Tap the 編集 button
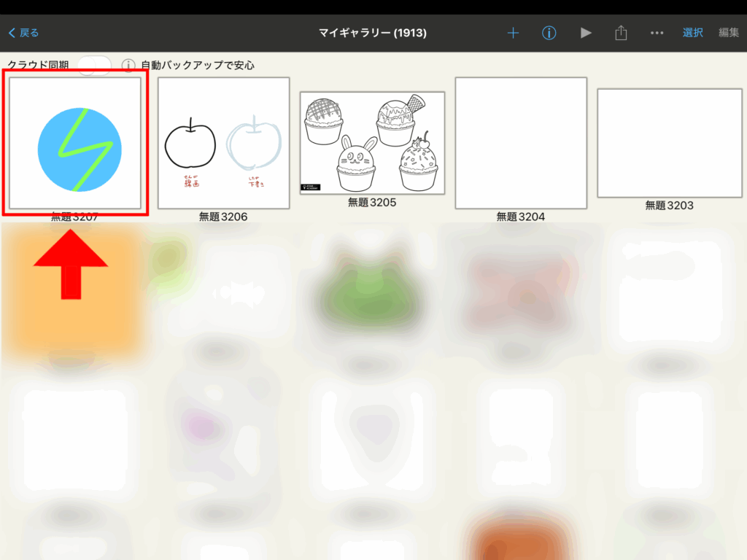Screen dimensions: 747x560 (x=728, y=33)
